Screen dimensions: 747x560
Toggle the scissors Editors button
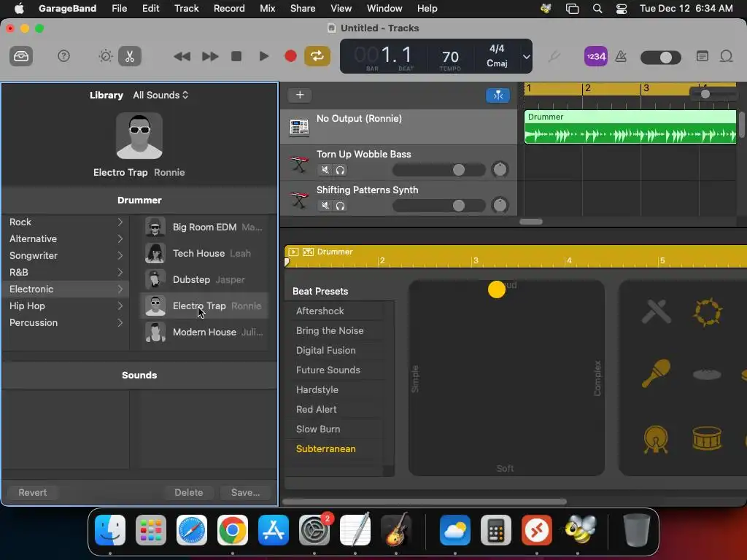(130, 56)
